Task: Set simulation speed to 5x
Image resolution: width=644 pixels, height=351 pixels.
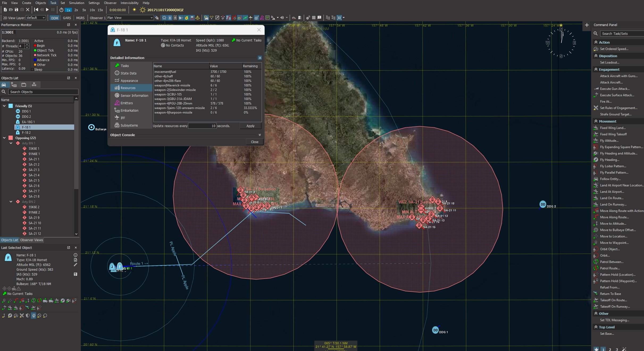Action: [x=84, y=10]
